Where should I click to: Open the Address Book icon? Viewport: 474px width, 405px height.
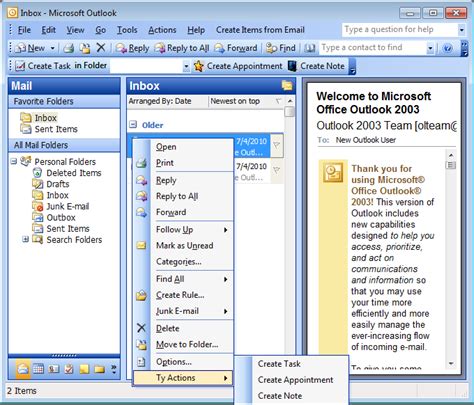(x=310, y=48)
